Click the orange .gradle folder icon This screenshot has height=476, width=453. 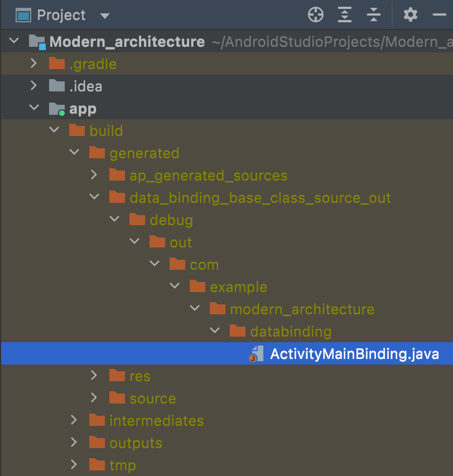coord(57,63)
